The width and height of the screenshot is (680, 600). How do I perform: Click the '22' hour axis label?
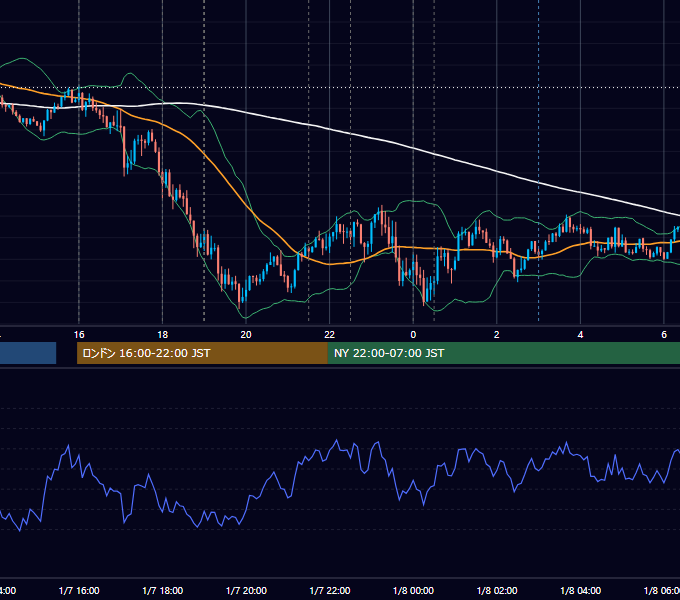pyautogui.click(x=330, y=335)
